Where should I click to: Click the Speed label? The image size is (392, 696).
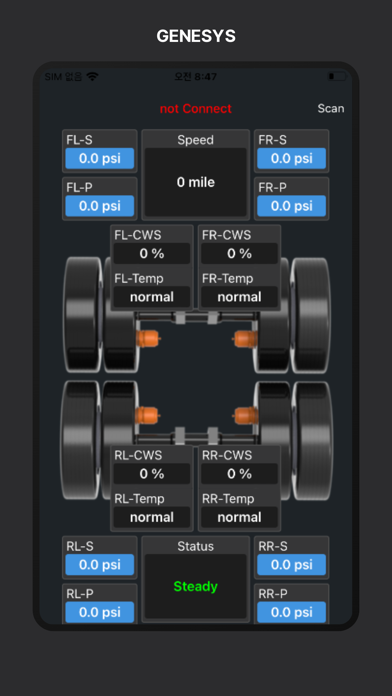click(196, 140)
